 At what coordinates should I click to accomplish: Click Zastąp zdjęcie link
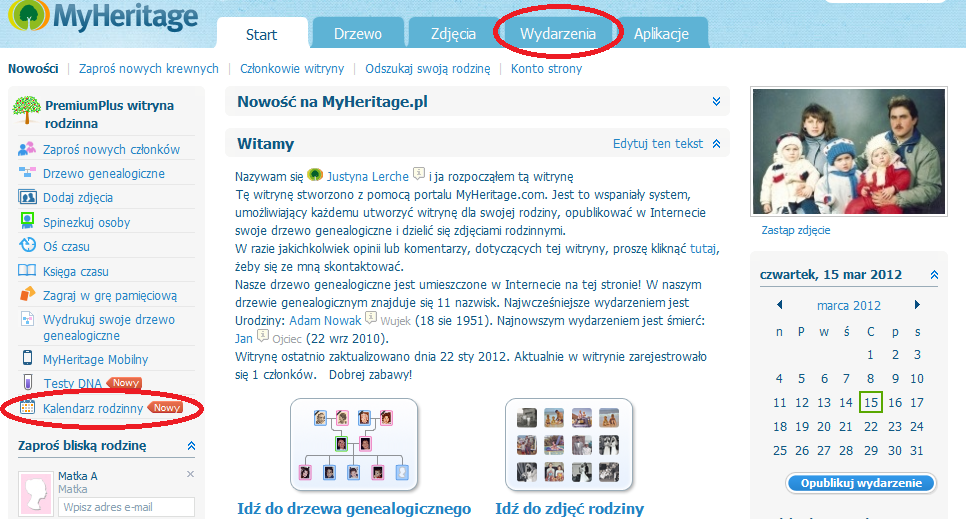pyautogui.click(x=796, y=230)
